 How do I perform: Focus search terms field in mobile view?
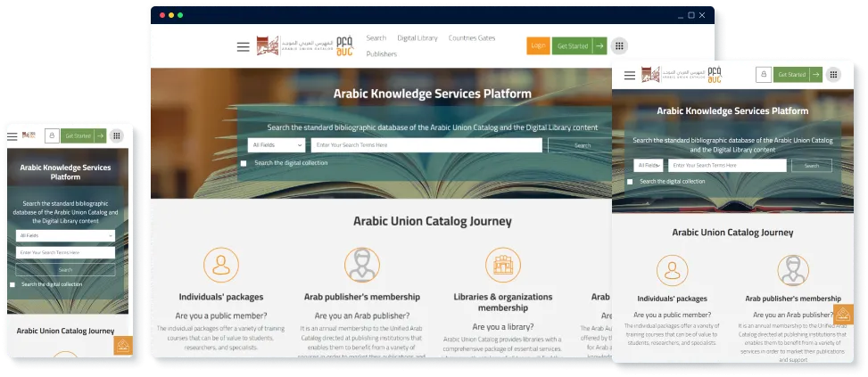(65, 252)
